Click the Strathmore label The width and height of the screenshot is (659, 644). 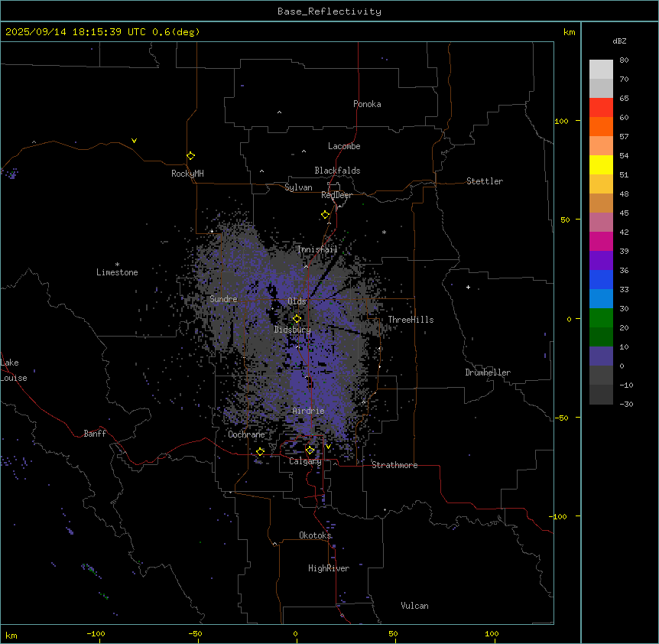394,465
